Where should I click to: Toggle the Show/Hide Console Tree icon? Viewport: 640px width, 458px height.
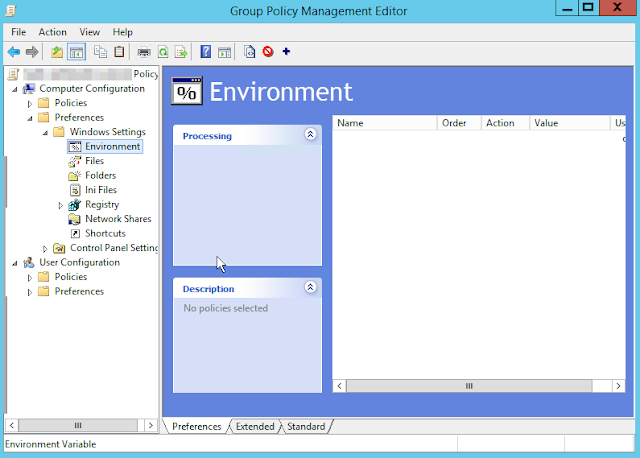[76, 52]
